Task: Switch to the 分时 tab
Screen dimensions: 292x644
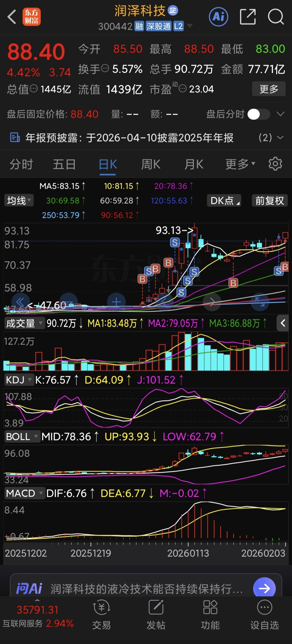Action: (x=21, y=164)
